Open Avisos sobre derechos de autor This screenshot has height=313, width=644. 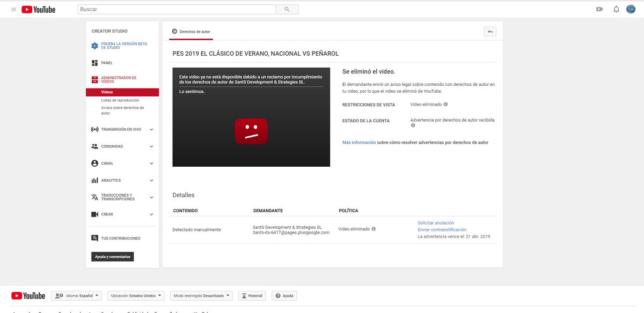122,110
